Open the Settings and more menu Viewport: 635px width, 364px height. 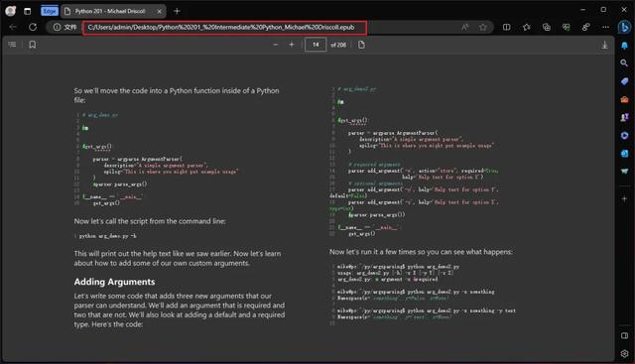[605, 27]
